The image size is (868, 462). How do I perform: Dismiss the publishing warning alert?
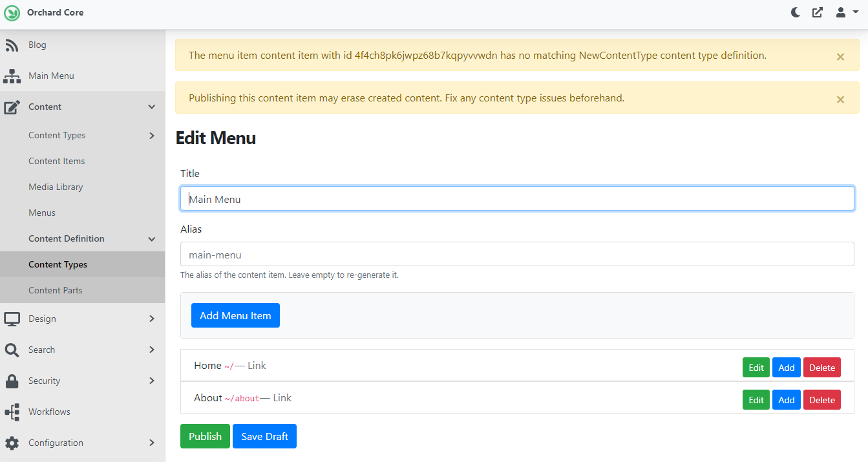[840, 100]
